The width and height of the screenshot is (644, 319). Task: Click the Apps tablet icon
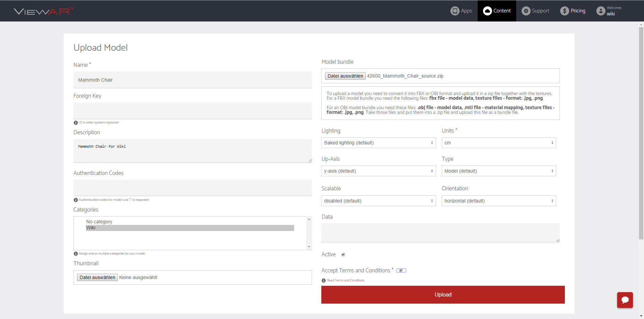tap(454, 11)
